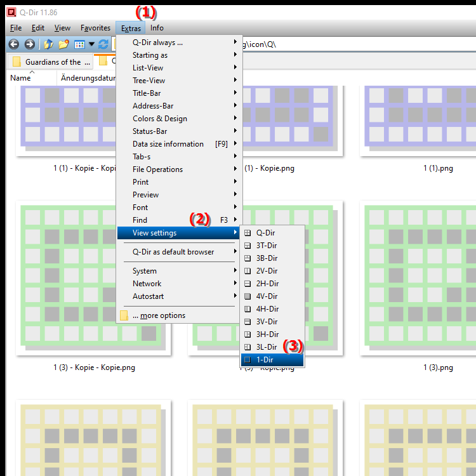Expand the Title-Bar submenu
The height and width of the screenshot is (476, 476).
click(x=179, y=93)
